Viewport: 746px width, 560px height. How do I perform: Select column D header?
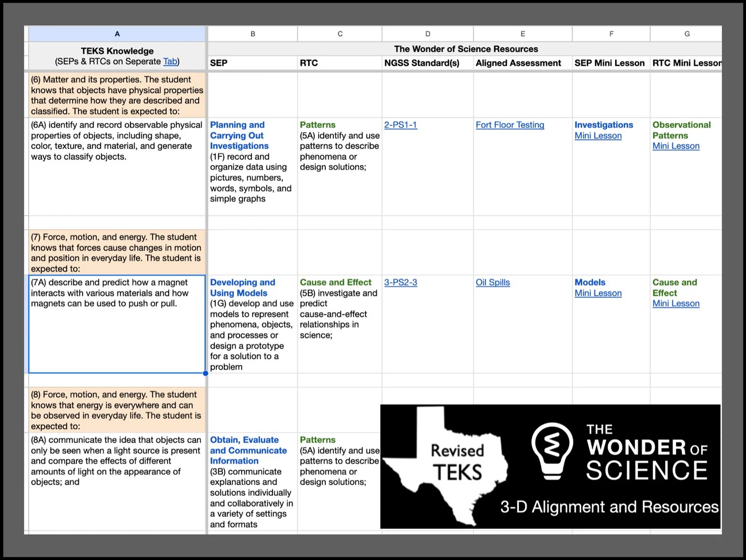427,33
